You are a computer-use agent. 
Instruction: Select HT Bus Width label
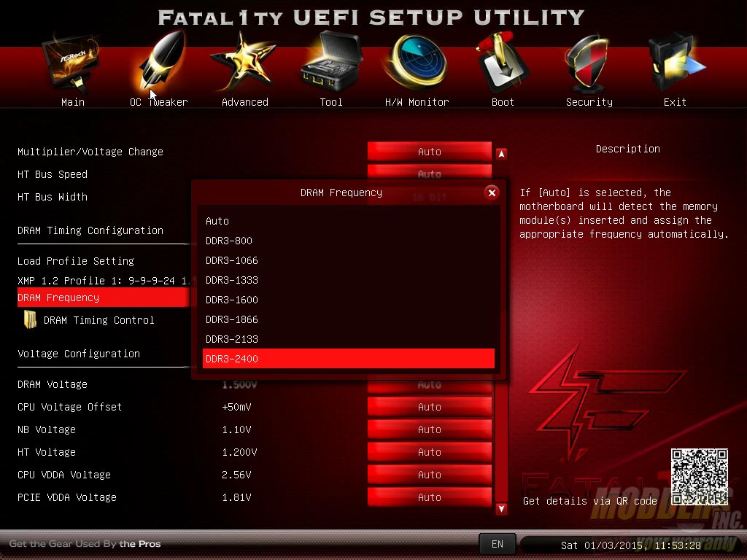(x=53, y=197)
